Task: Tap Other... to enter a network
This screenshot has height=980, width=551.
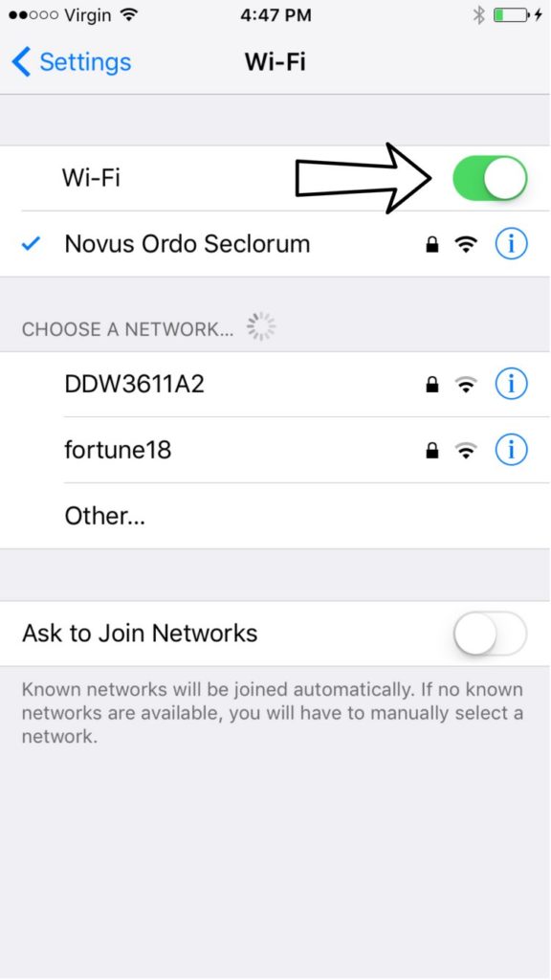Action: point(275,516)
